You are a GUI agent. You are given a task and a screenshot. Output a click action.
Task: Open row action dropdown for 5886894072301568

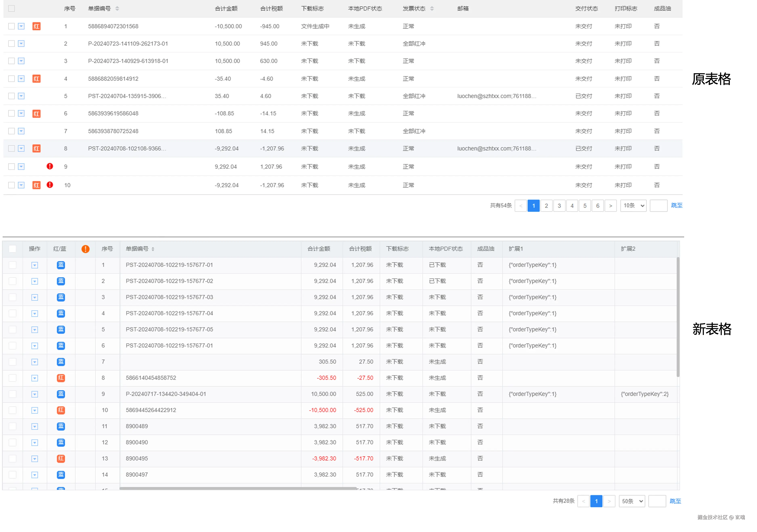(x=21, y=26)
